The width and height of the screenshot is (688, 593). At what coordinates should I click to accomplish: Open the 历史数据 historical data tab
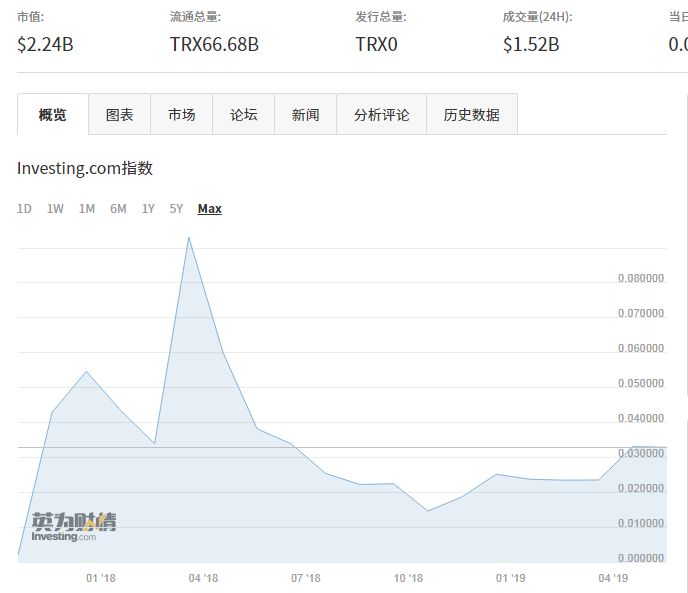[x=472, y=115]
